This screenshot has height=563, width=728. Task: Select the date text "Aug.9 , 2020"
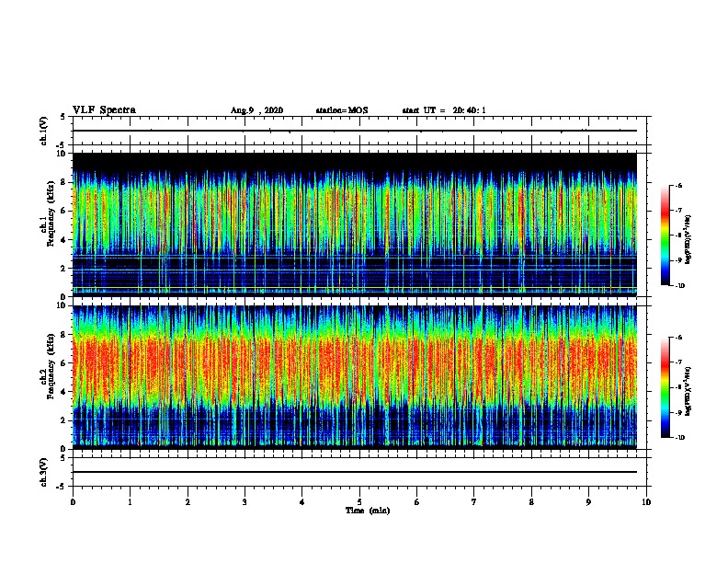point(256,110)
